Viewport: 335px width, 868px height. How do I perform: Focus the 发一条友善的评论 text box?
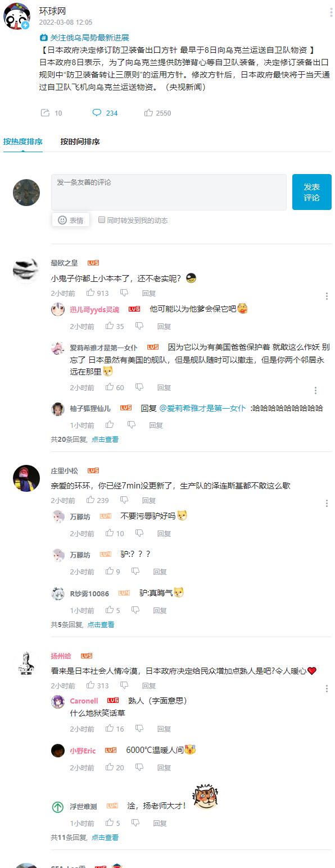[x=169, y=192]
